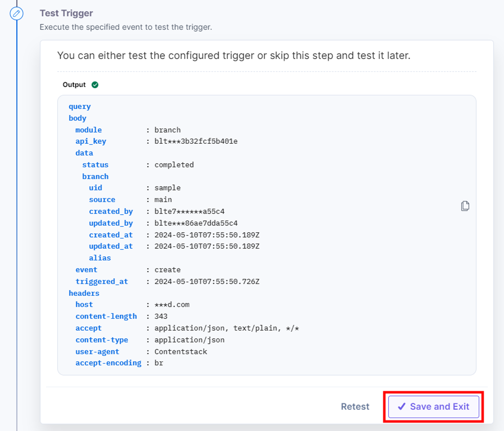504x431 pixels.
Task: Click the green output success checkmark
Action: [x=95, y=85]
